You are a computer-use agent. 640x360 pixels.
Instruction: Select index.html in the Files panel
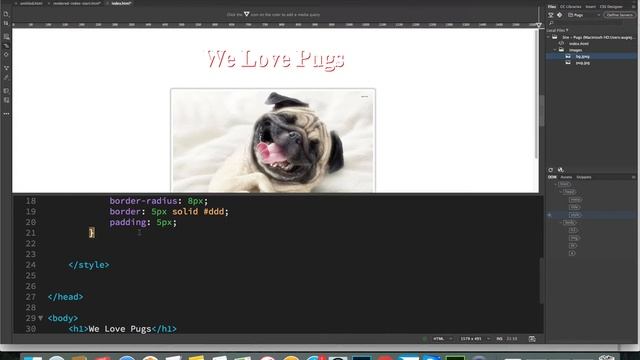579,44
